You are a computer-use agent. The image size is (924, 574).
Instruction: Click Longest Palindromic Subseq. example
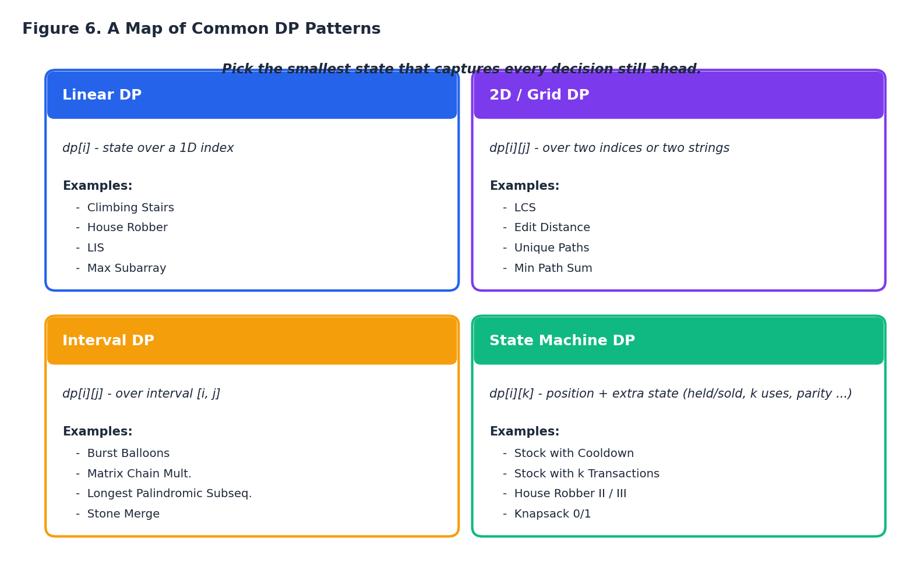point(170,494)
